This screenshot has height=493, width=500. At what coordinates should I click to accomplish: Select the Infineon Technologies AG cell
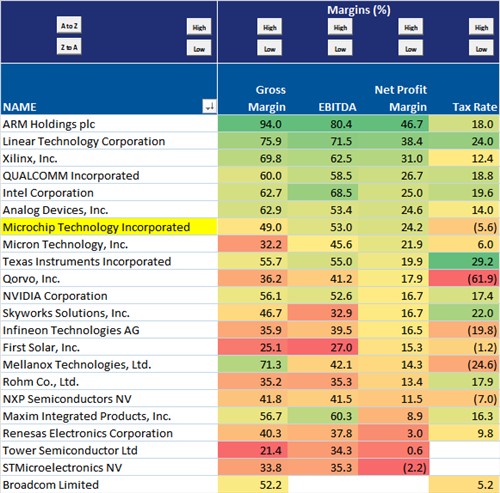[x=109, y=330]
